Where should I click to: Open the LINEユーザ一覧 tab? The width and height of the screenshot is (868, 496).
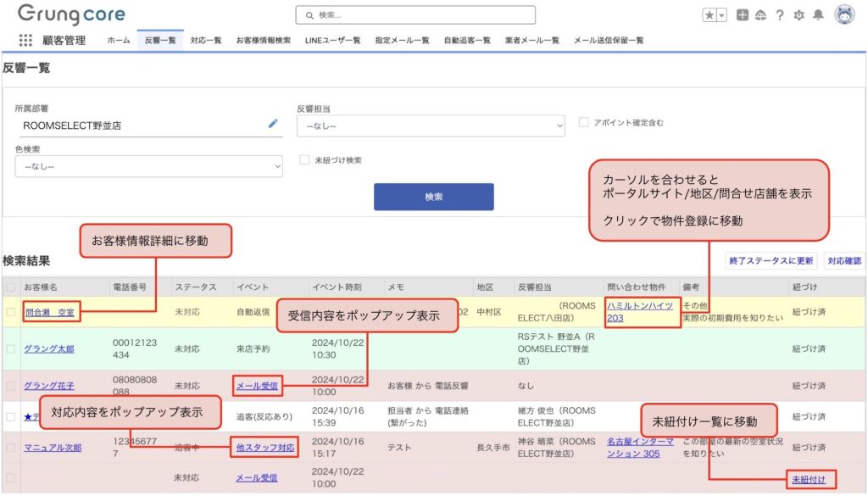(332, 40)
